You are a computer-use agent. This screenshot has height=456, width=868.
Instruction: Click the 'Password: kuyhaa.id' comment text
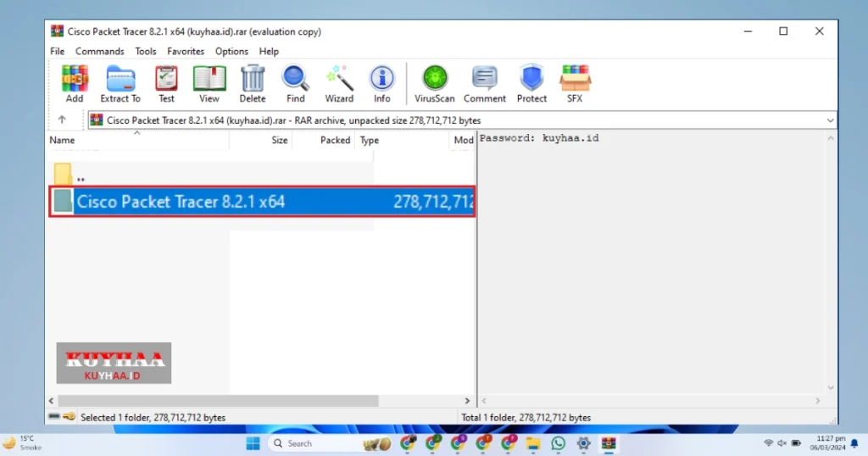click(539, 138)
